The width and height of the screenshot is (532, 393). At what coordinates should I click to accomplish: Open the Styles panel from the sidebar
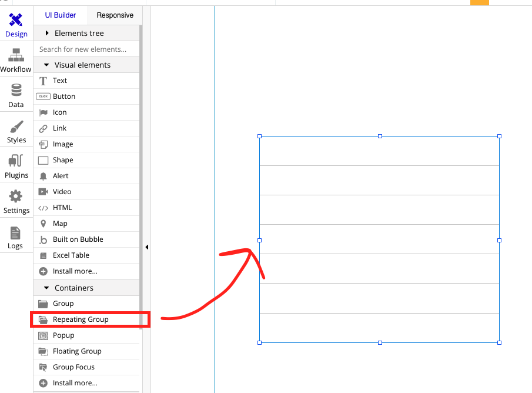pos(16,131)
